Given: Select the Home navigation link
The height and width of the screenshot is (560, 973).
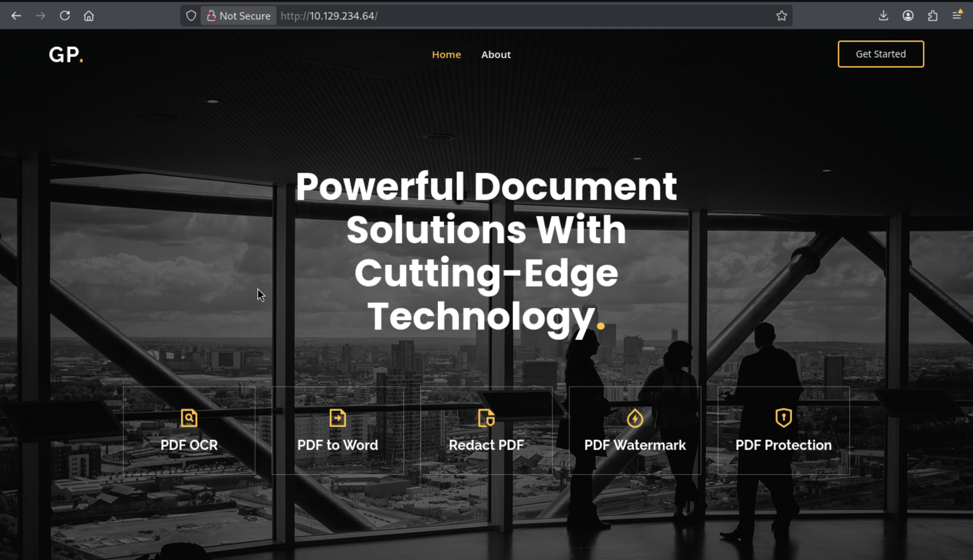Looking at the screenshot, I should pyautogui.click(x=446, y=55).
